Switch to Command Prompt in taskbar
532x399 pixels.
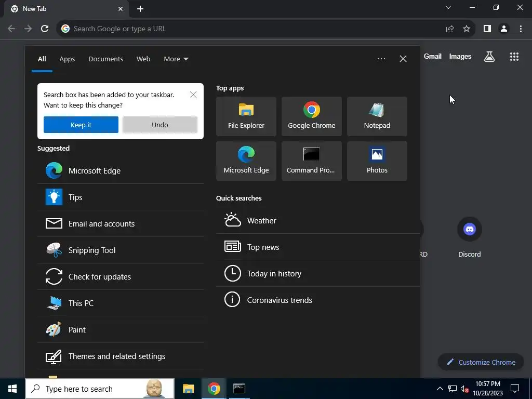coord(239,389)
